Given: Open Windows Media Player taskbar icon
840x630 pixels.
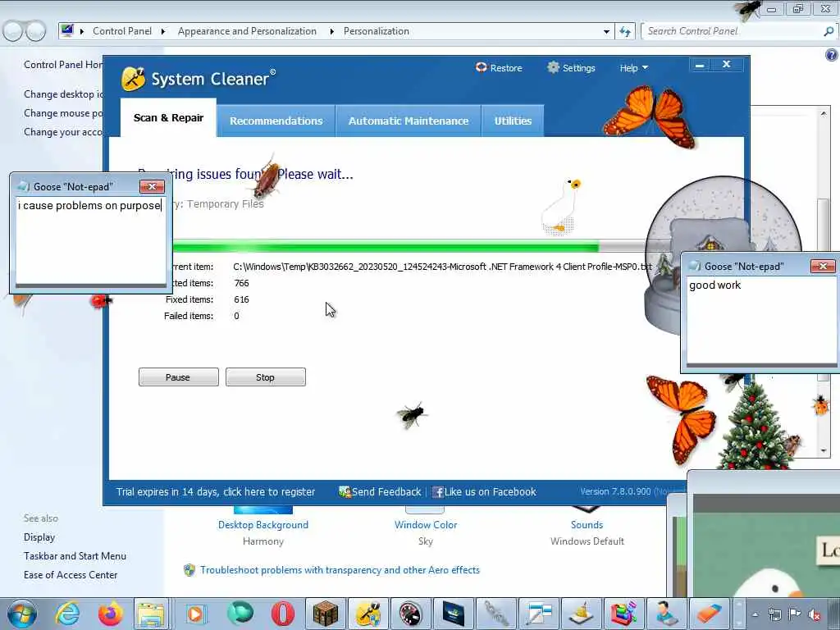Looking at the screenshot, I should click(x=195, y=614).
